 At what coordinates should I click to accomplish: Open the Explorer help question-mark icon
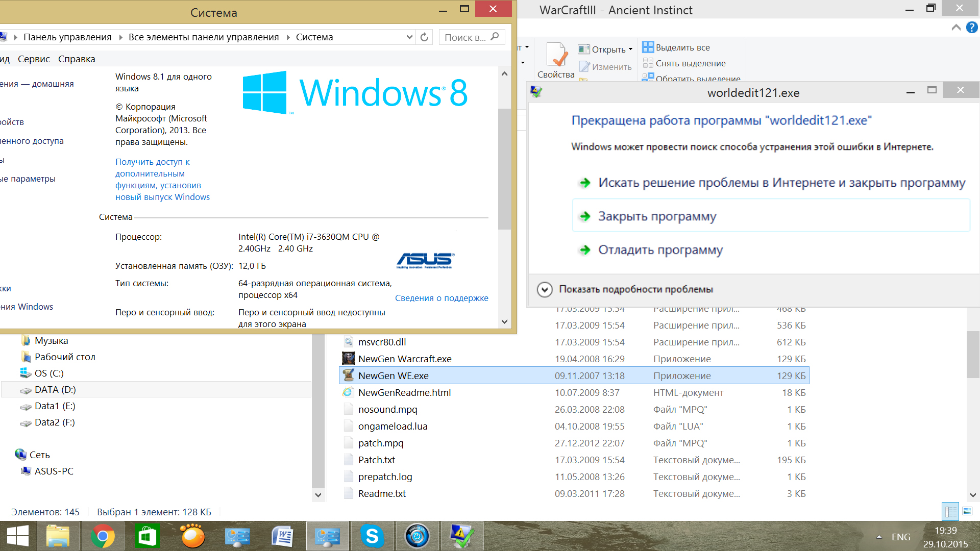click(x=972, y=28)
